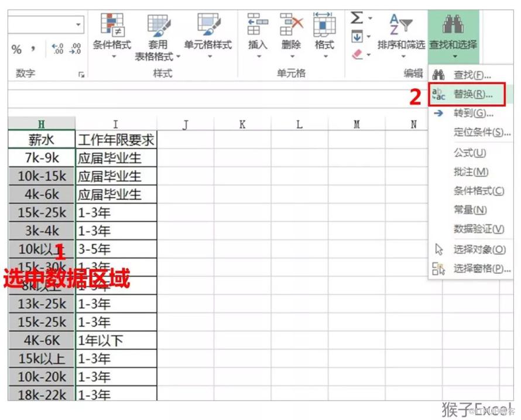Expand the 套用表格格式 dropdown arrow
This screenshot has width=521, height=420.
click(x=178, y=56)
